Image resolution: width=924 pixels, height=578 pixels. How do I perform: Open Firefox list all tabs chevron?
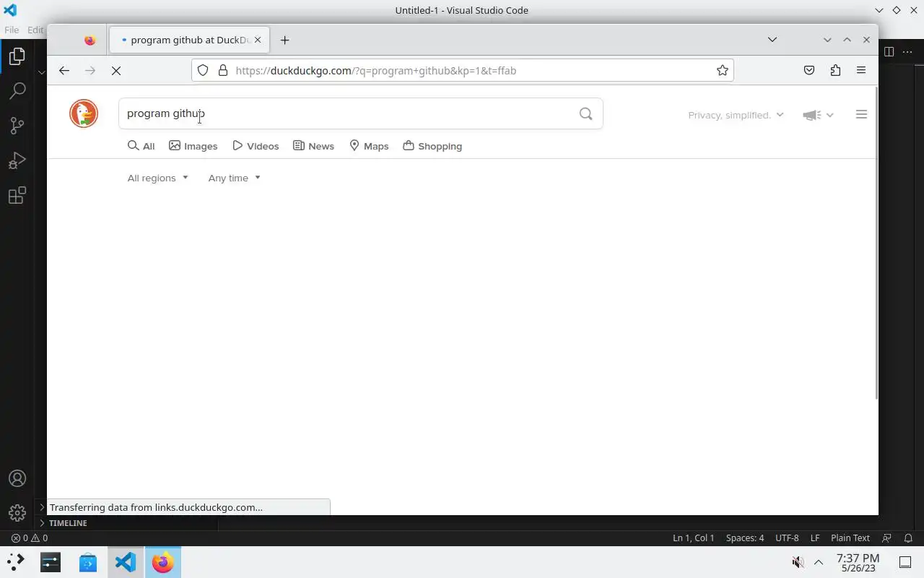(772, 40)
